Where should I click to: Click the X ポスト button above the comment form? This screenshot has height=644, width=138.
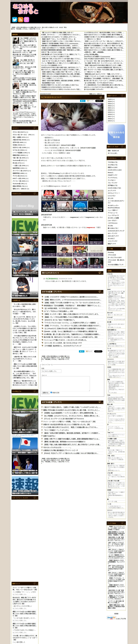(98, 351)
